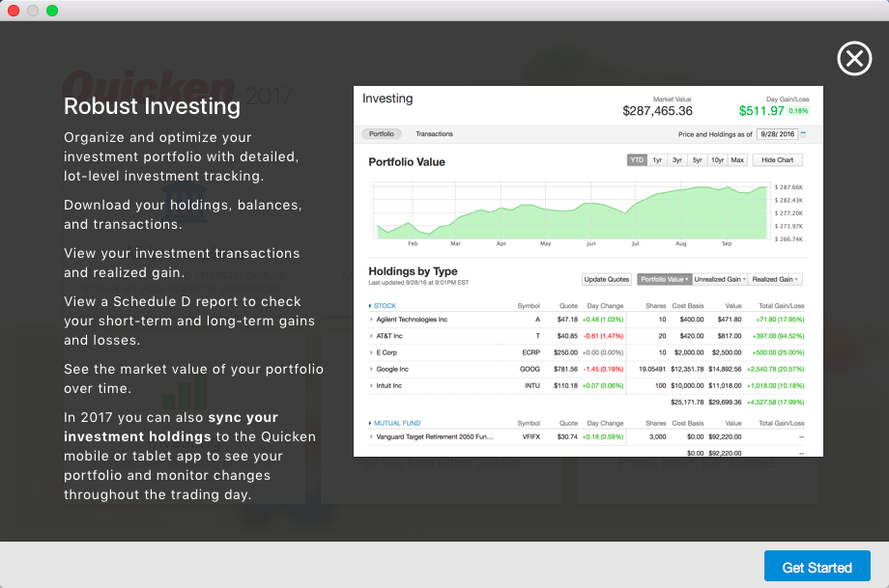The image size is (889, 588).
Task: Click the Day Change column header in STOCK
Action: (x=605, y=306)
